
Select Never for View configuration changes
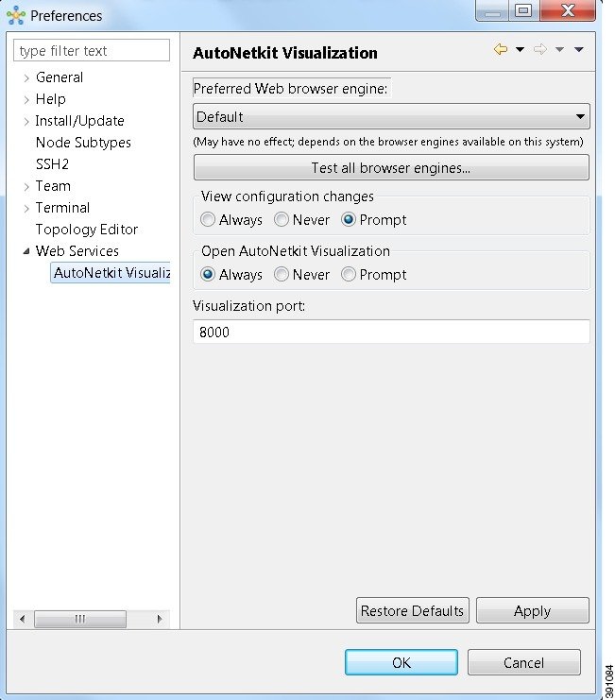(x=282, y=220)
